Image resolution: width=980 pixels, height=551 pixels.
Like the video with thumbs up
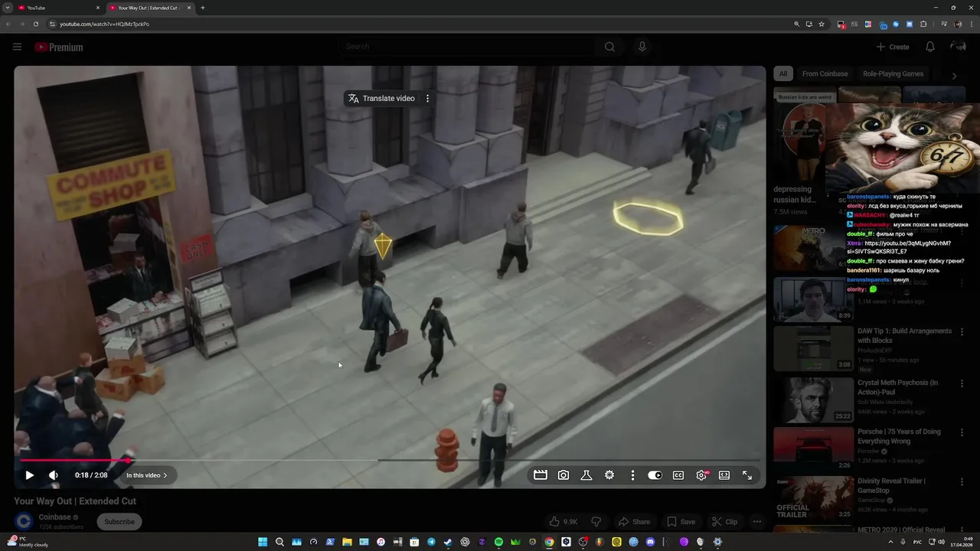(563, 522)
